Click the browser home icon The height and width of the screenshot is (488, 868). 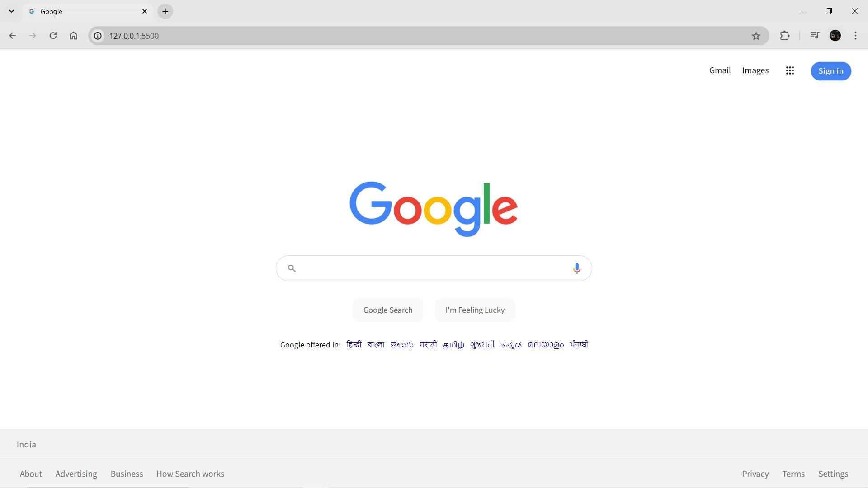pyautogui.click(x=73, y=36)
